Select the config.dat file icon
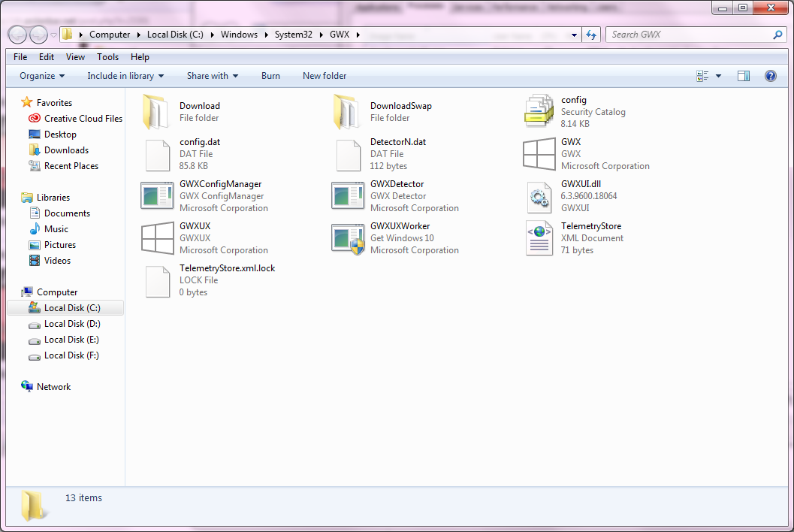The width and height of the screenshot is (794, 532). coord(158,156)
